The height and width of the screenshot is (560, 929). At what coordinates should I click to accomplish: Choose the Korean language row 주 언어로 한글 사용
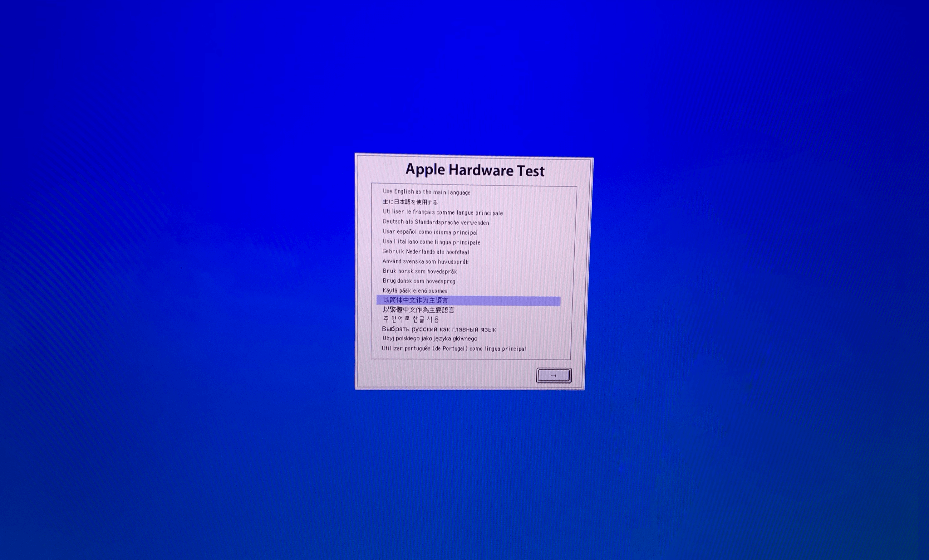[411, 319]
